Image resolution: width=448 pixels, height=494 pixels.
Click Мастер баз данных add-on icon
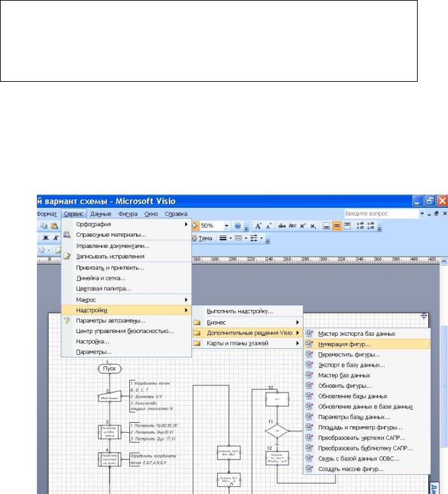point(309,375)
